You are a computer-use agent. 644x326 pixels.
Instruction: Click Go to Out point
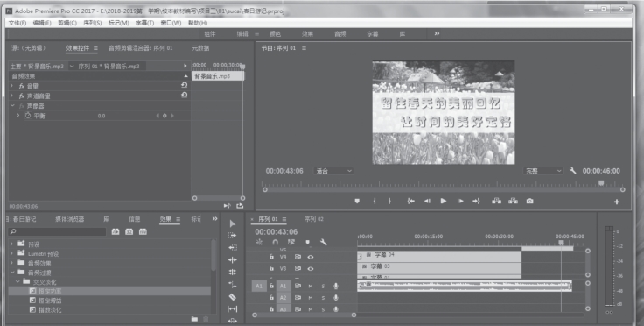click(x=476, y=201)
